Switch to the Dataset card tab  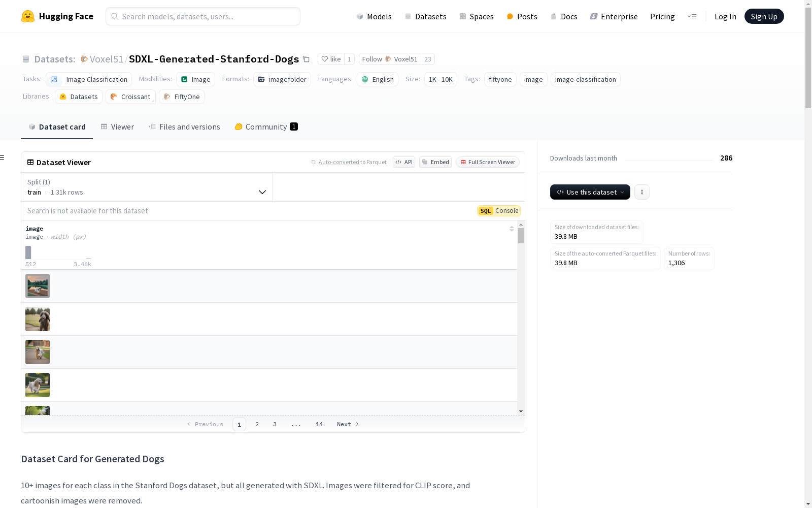tap(57, 127)
